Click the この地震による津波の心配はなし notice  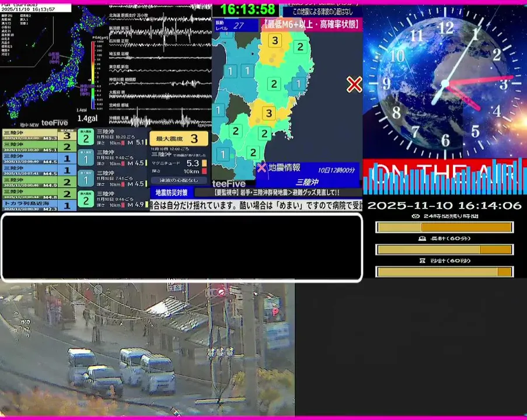323,12
